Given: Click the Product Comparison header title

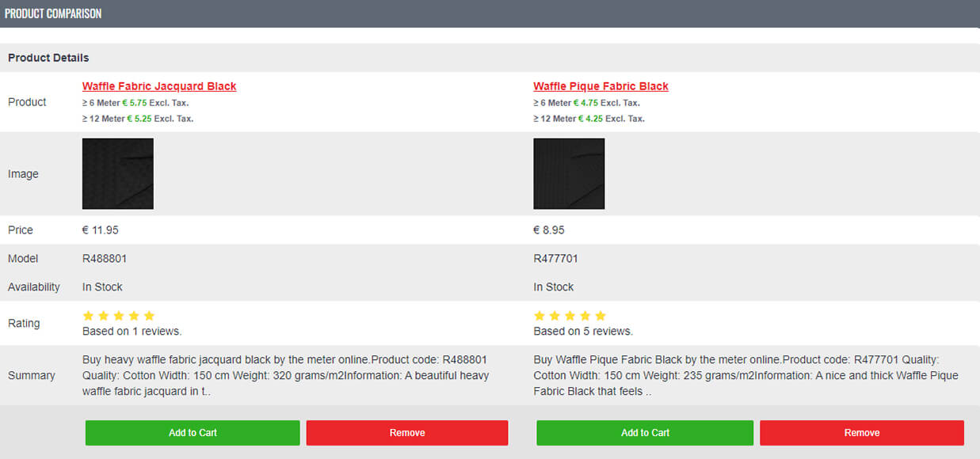Looking at the screenshot, I should pos(53,13).
